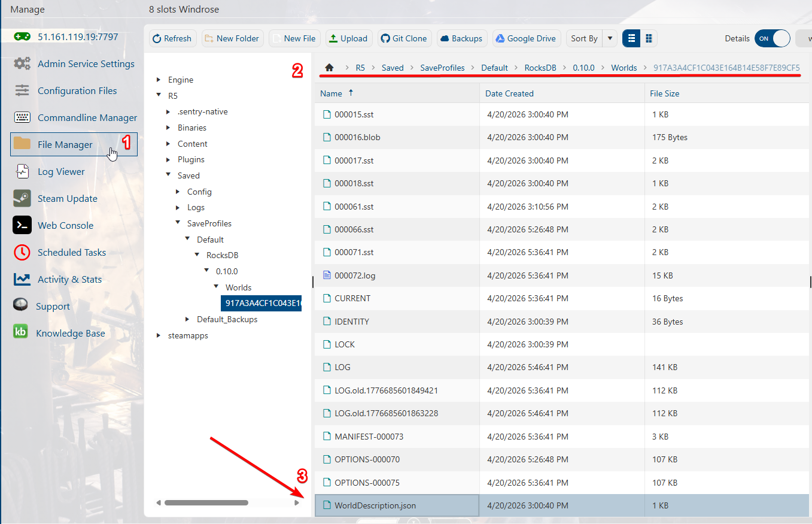Open Google Drive integration
The height and width of the screenshot is (524, 812).
click(525, 38)
